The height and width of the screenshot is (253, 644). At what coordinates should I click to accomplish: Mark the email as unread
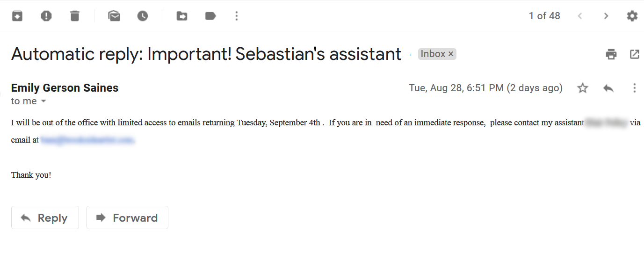click(x=114, y=16)
